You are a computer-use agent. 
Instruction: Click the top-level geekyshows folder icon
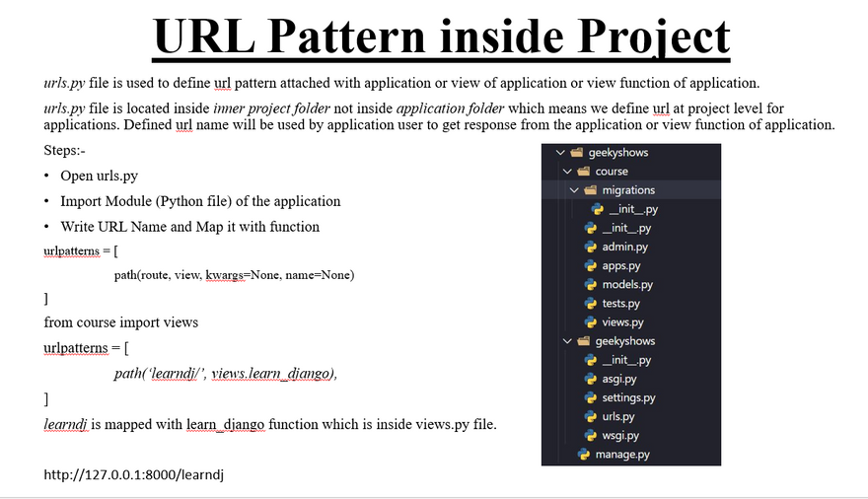[577, 152]
